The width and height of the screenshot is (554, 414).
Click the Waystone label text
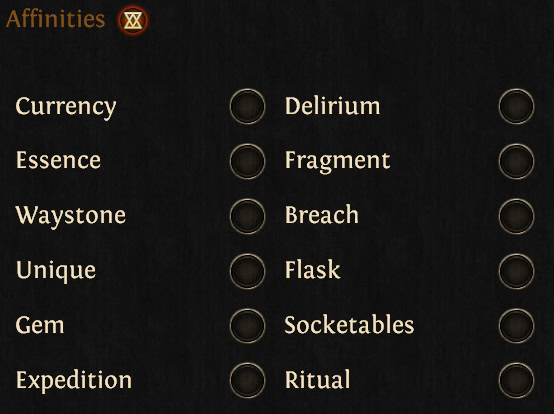[x=71, y=216]
